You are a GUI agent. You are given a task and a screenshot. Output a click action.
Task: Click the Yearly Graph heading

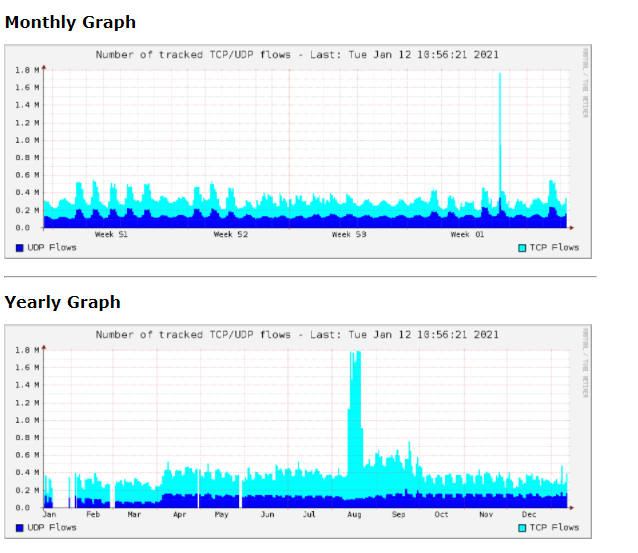(62, 302)
